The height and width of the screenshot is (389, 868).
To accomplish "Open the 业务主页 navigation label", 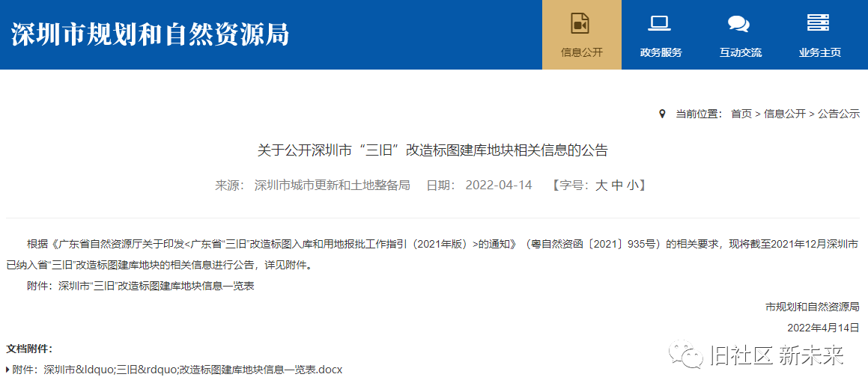I will pos(819,52).
